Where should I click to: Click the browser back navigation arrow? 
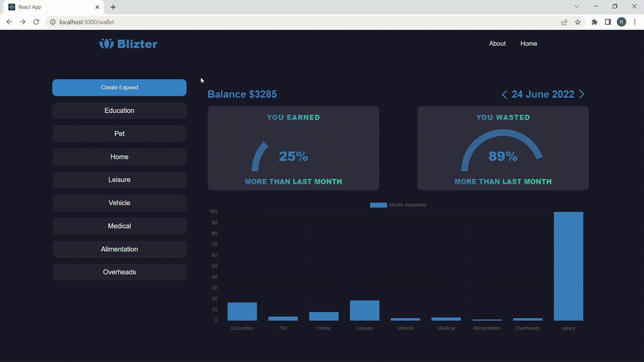(x=9, y=22)
